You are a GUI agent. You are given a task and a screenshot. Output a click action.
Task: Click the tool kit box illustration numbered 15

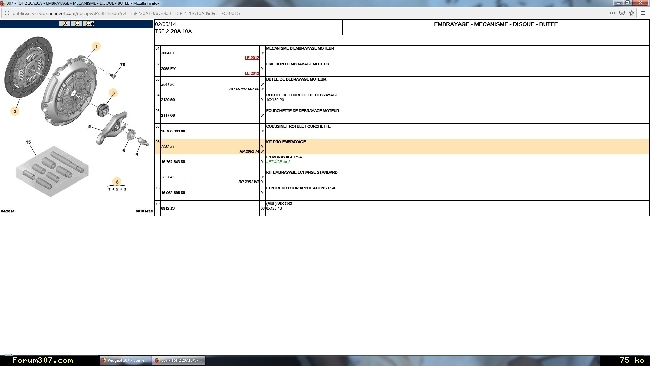coord(52,170)
